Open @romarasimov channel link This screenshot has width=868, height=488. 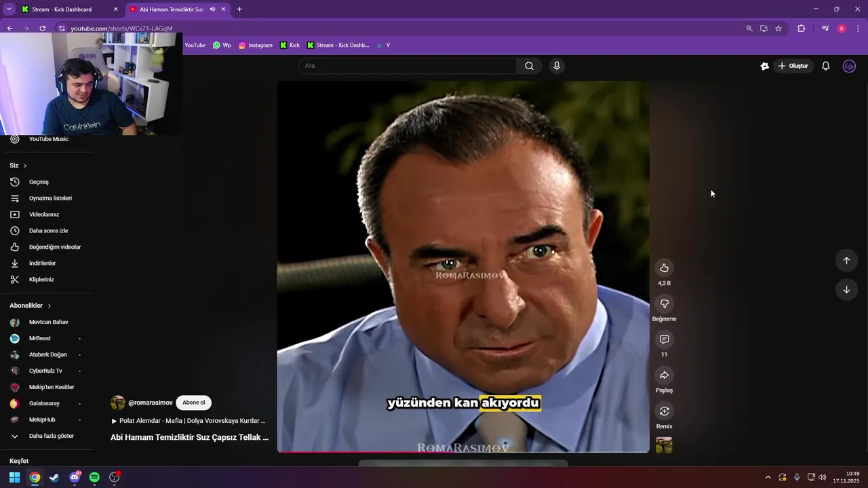(150, 403)
